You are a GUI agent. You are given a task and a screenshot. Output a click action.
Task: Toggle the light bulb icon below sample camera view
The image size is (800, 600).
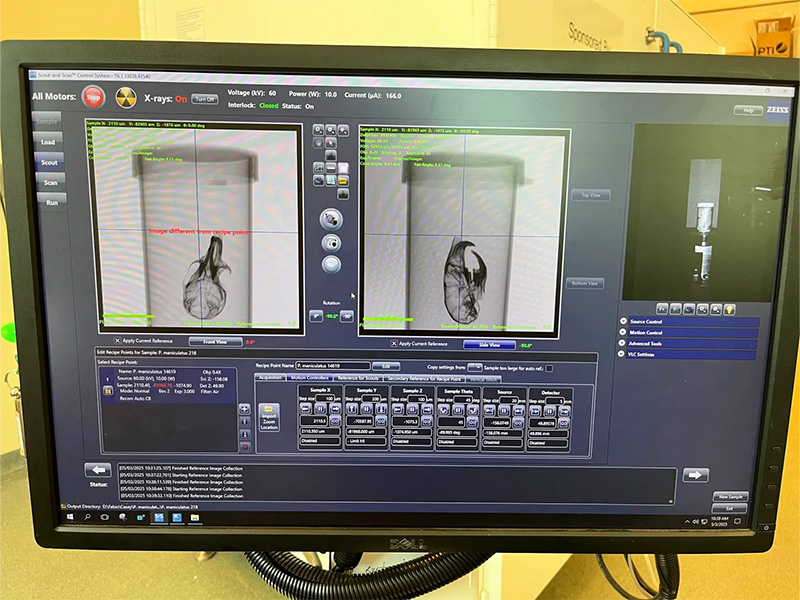click(729, 310)
